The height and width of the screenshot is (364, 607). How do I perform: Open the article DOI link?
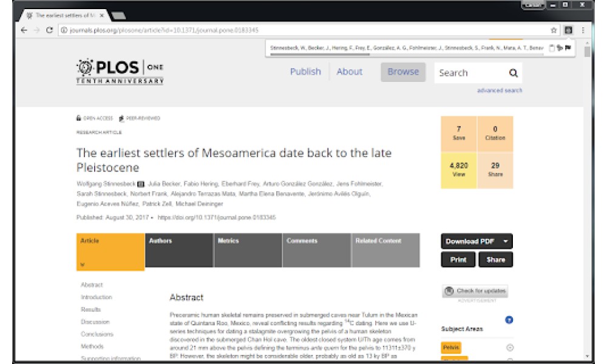coord(217,217)
